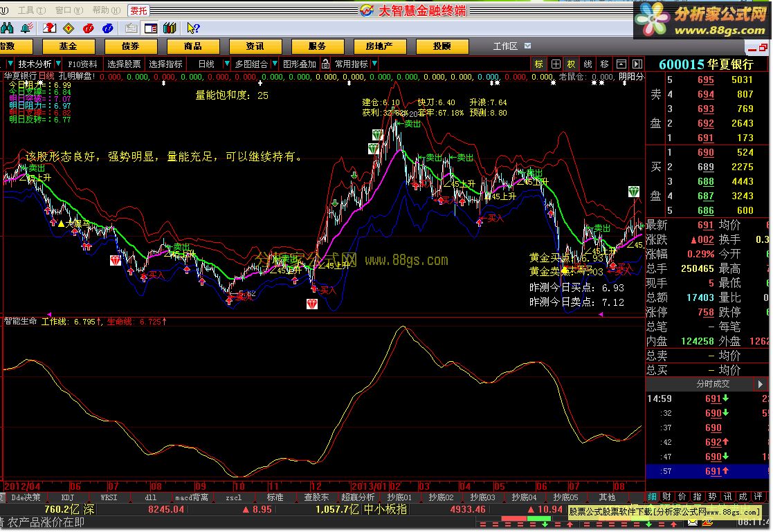Switch to the 细 detail tab
Screen dimensions: 773x532
652,497
